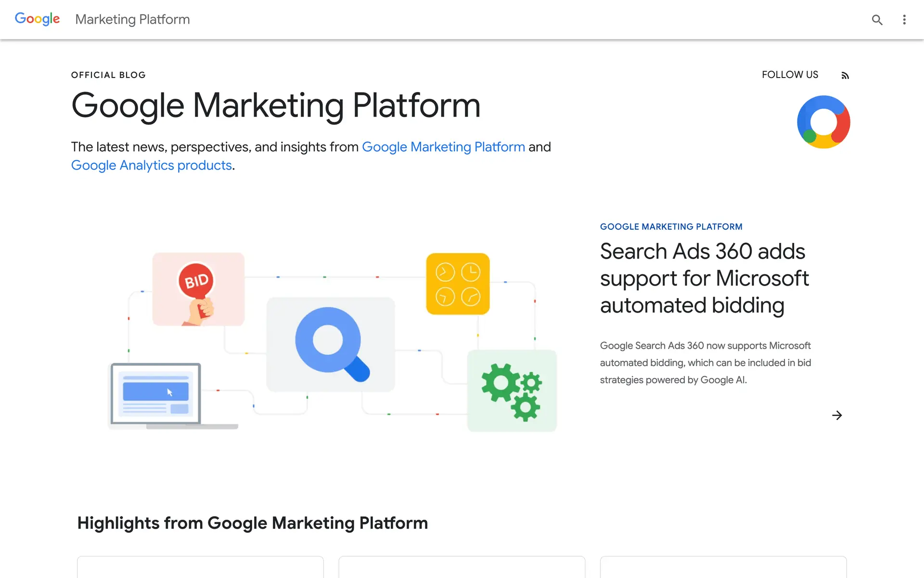Image resolution: width=924 pixels, height=578 pixels.
Task: Click the yellow clocks illustration tile
Action: coord(458,284)
